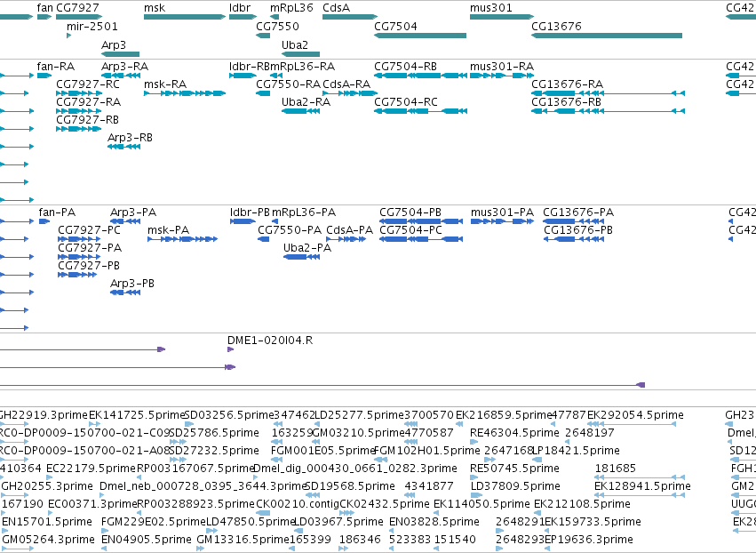Select the EN03828.5prime EST
Viewport: 756px width, 553px height.
[x=393, y=531]
